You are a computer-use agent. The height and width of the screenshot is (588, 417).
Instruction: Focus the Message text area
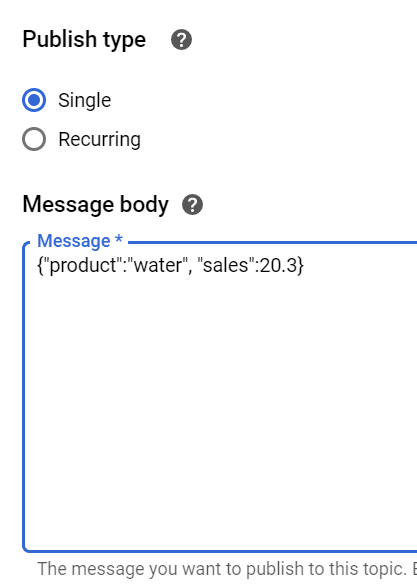tap(220, 398)
